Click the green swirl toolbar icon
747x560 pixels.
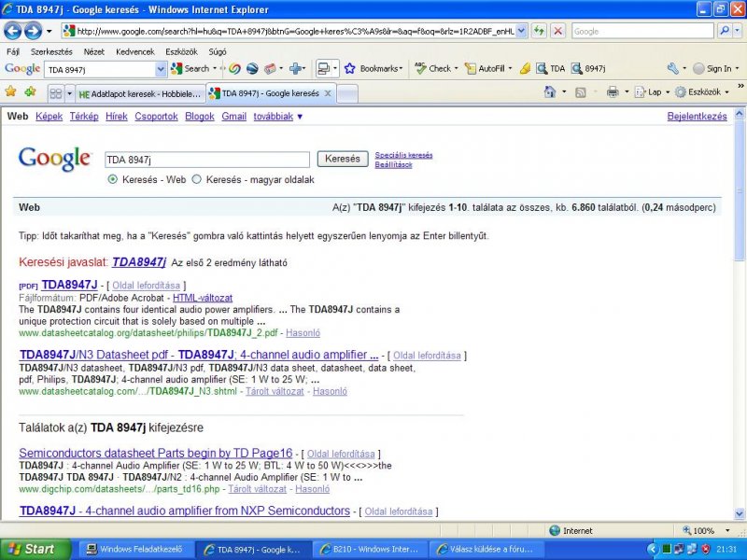tap(234, 69)
